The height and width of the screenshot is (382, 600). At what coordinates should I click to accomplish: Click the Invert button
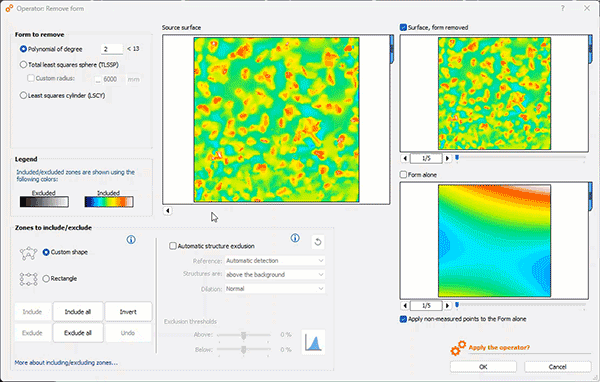coord(128,312)
